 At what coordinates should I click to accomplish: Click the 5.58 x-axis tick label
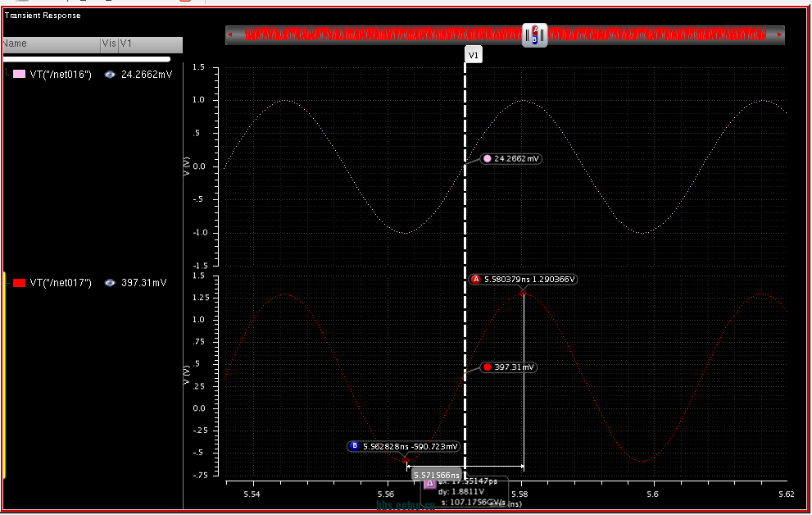520,494
